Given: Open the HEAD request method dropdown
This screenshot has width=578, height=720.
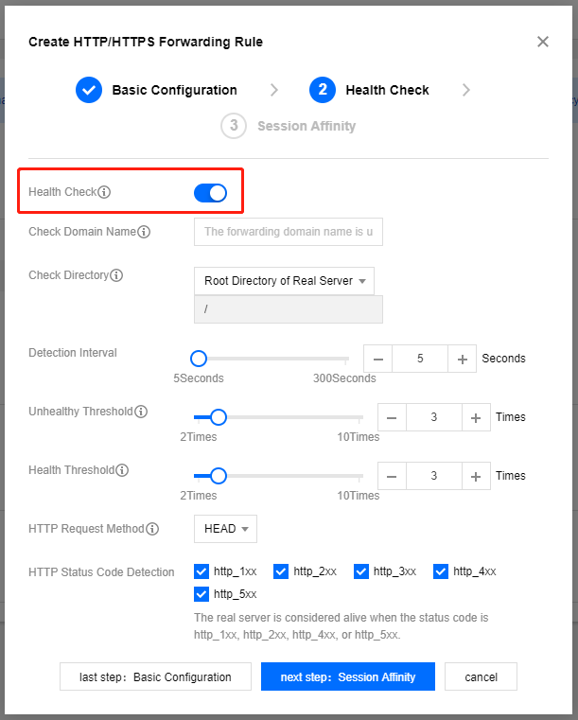Looking at the screenshot, I should (225, 529).
